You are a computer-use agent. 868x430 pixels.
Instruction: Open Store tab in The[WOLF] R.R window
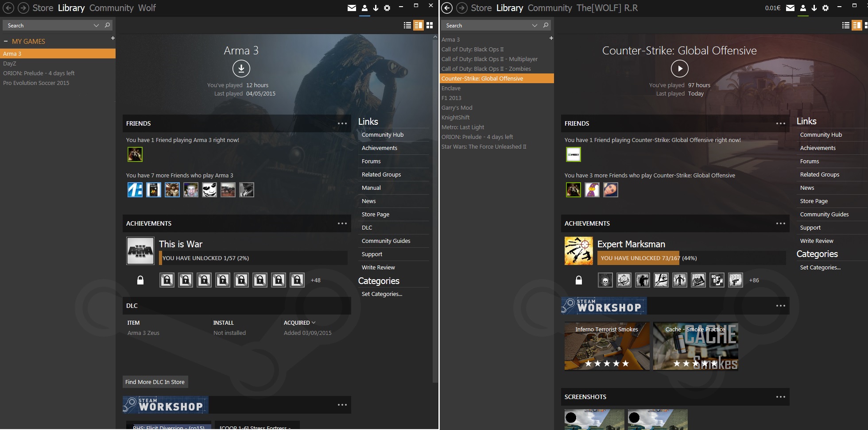481,8
